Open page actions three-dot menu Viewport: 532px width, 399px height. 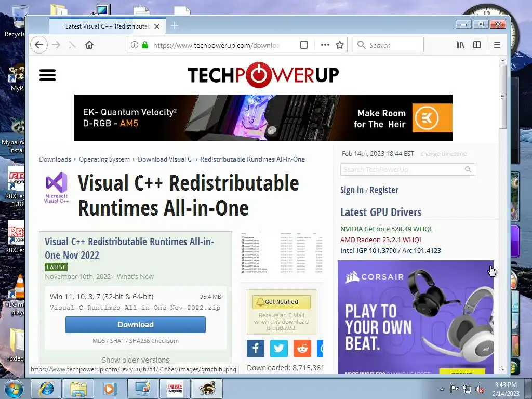(x=325, y=45)
